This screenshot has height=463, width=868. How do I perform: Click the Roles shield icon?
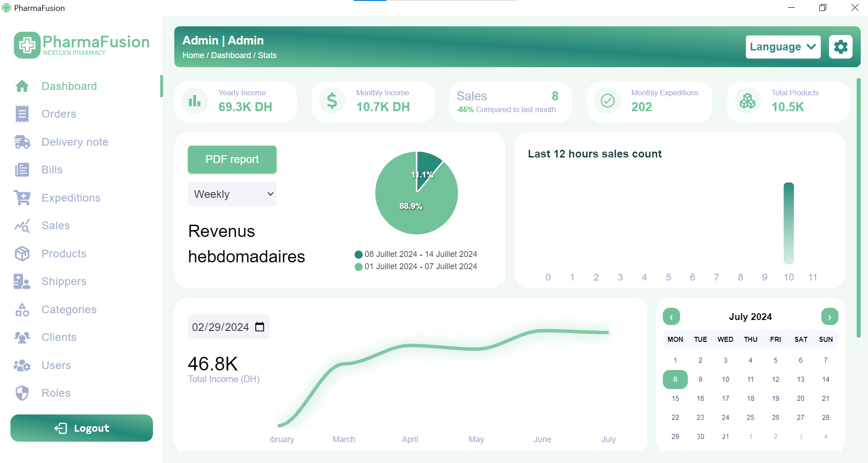pos(22,393)
